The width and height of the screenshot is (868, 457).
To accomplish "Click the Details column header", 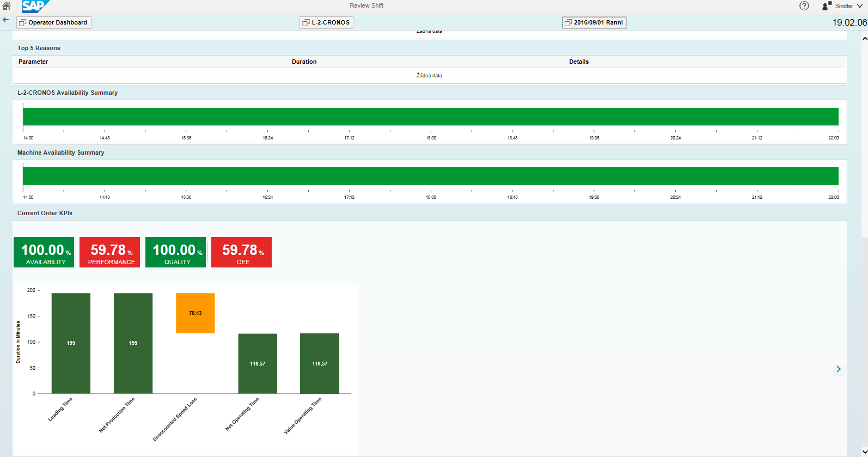I will tap(579, 62).
